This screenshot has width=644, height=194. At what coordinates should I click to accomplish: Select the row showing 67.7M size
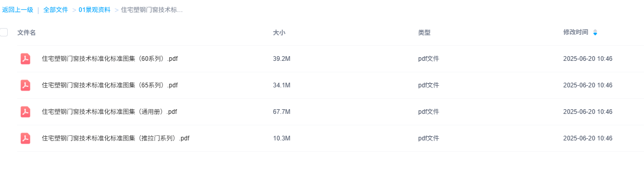tap(330, 112)
